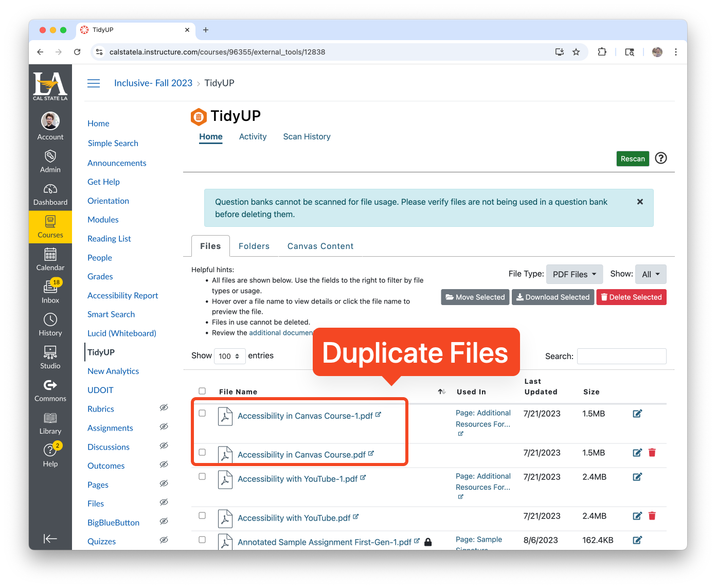Edit Accessibility in Canvas Course.pdf via pencil icon
This screenshot has width=716, height=588.
coord(637,453)
